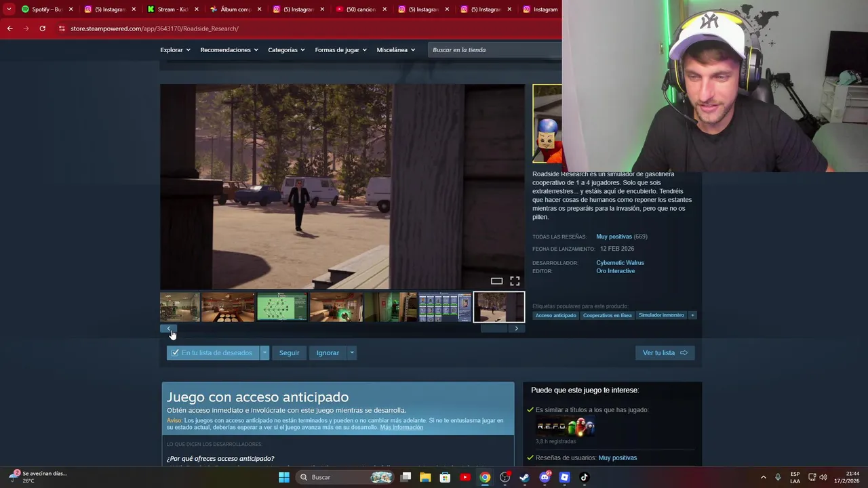868x488 pixels.
Task: Open Microsoft Store from taskbar
Action: 445,477
